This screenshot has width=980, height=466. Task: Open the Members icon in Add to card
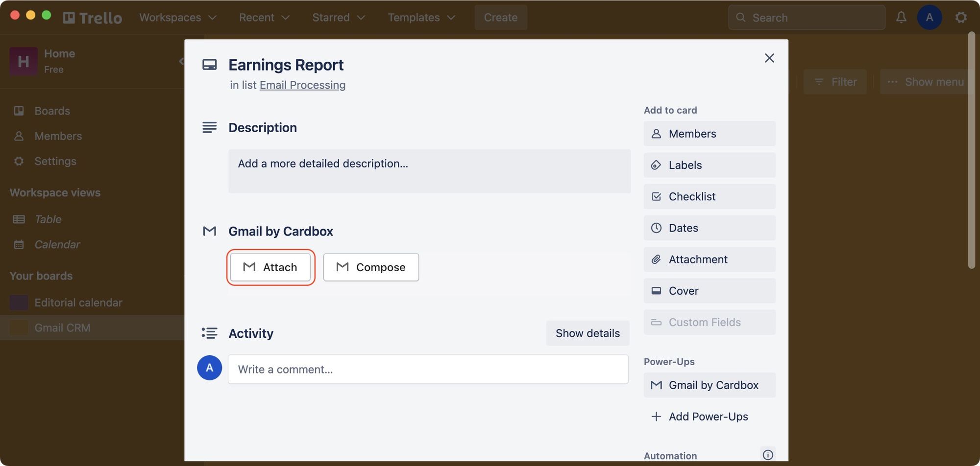pos(657,133)
